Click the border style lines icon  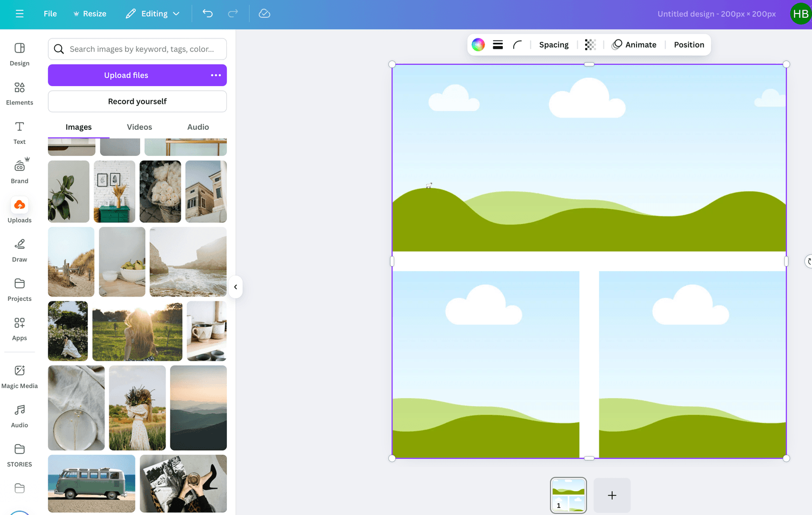point(498,45)
